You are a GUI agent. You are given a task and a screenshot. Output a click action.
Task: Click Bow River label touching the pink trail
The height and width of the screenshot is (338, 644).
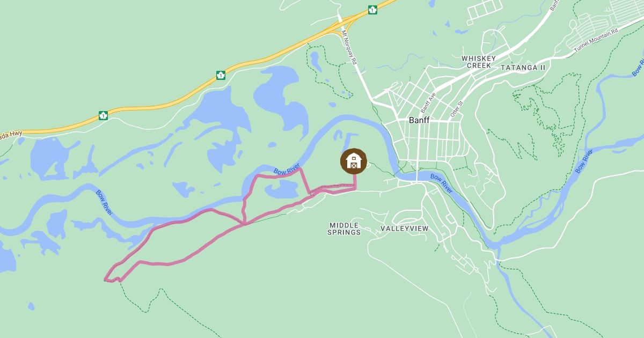[x=287, y=172]
